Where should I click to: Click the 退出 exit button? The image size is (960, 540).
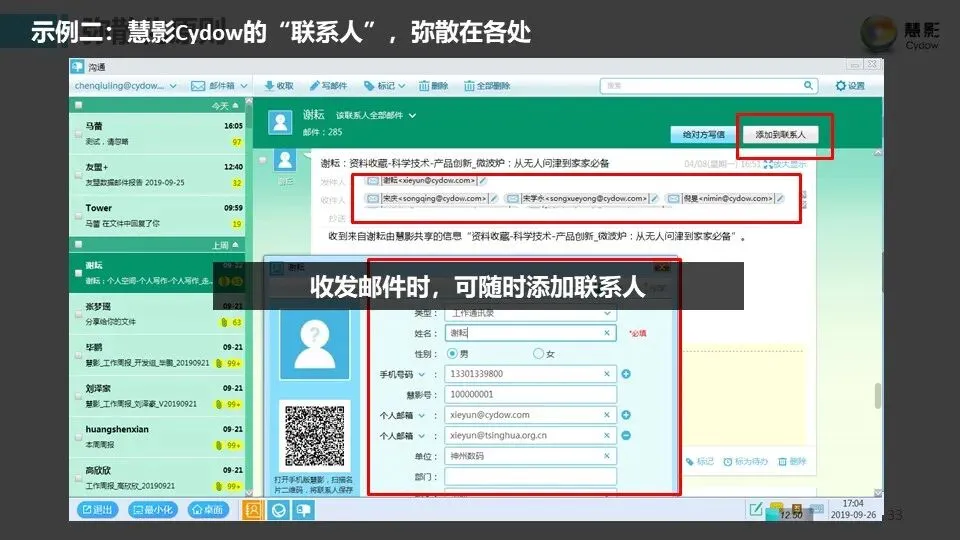(x=97, y=509)
